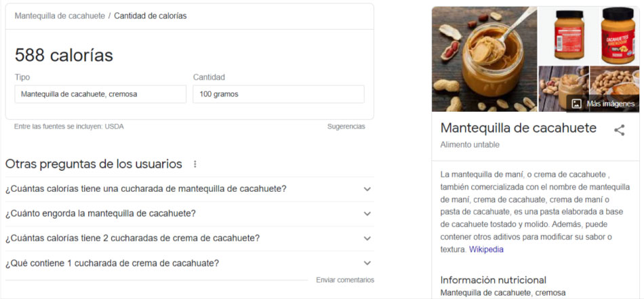The width and height of the screenshot is (644, 299).
Task: Expand '¿Cuánto engorda la mantequilla de cacahuete?'
Action: (x=190, y=214)
